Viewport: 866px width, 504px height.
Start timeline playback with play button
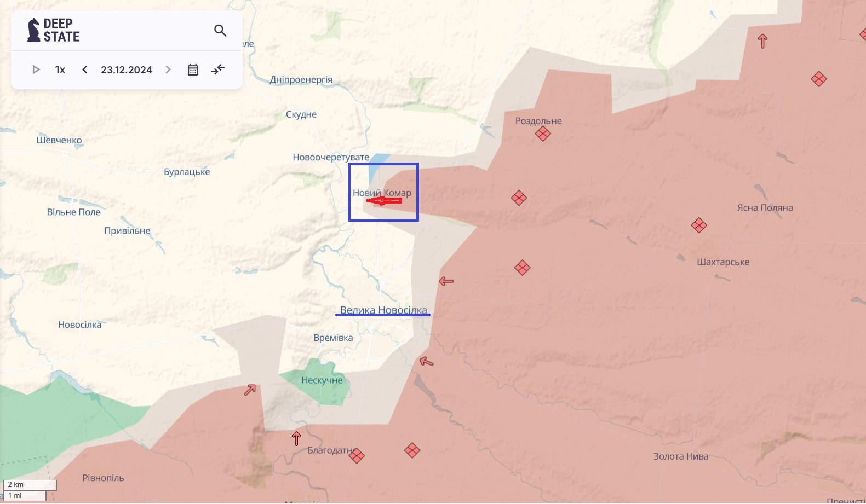[x=36, y=69]
